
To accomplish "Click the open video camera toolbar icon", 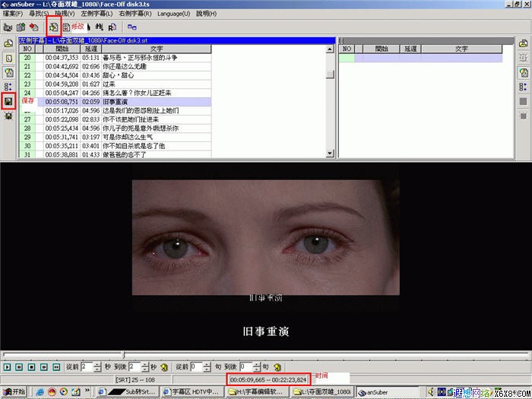I will point(8,27).
